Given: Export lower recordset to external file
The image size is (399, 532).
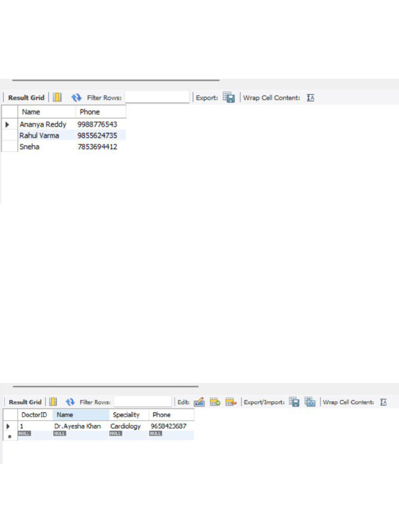Looking at the screenshot, I should pos(294,402).
